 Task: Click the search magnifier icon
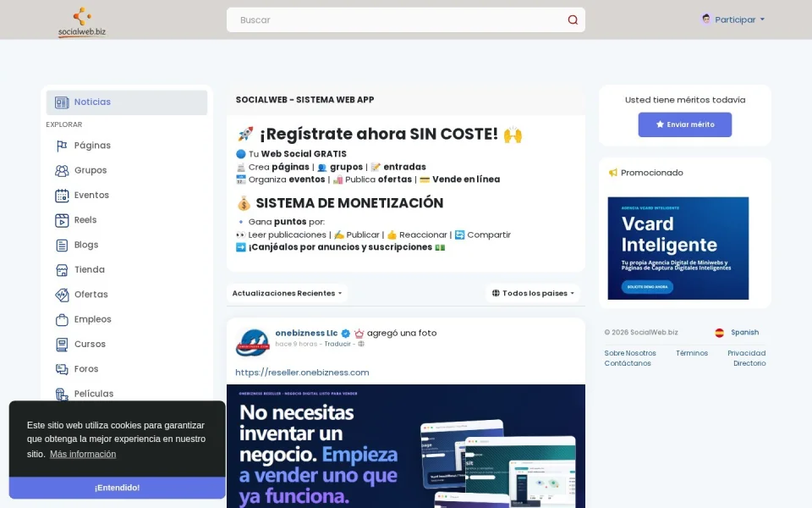573,19
